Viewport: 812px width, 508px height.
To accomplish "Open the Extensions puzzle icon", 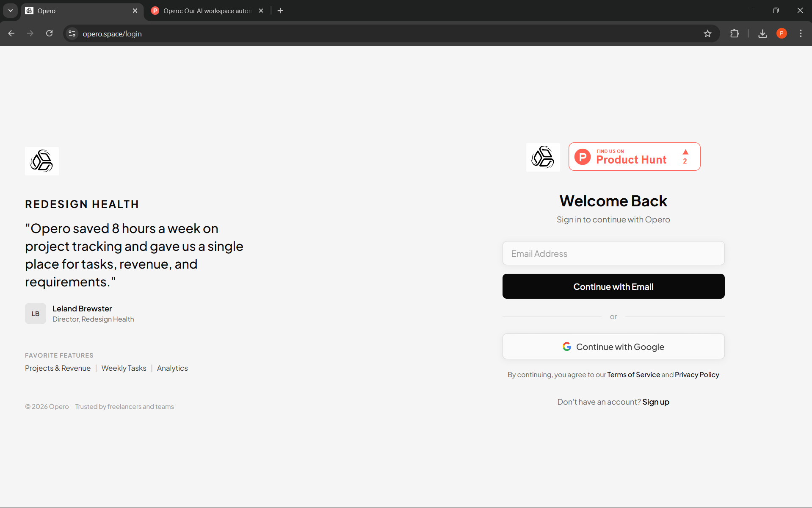I will (735, 33).
